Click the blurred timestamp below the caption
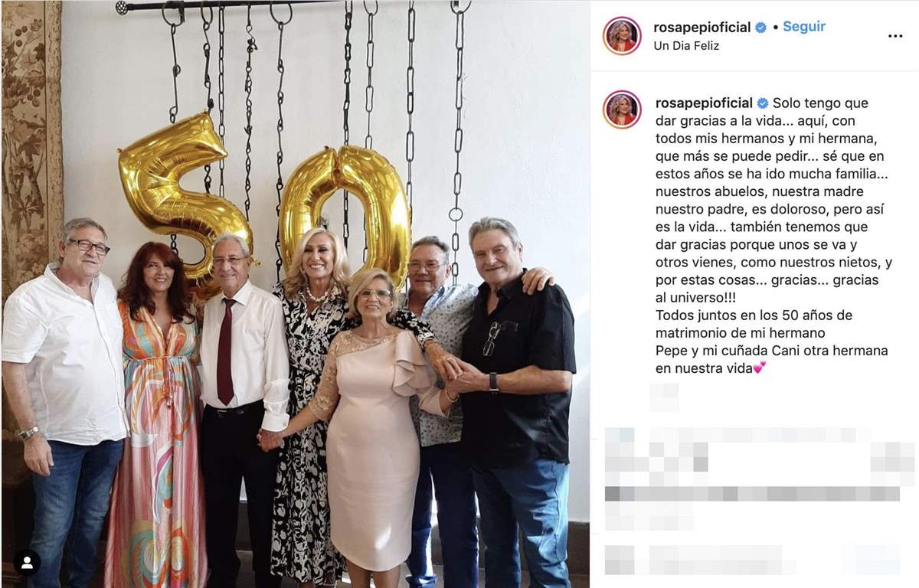The width and height of the screenshot is (919, 588). click(x=664, y=397)
